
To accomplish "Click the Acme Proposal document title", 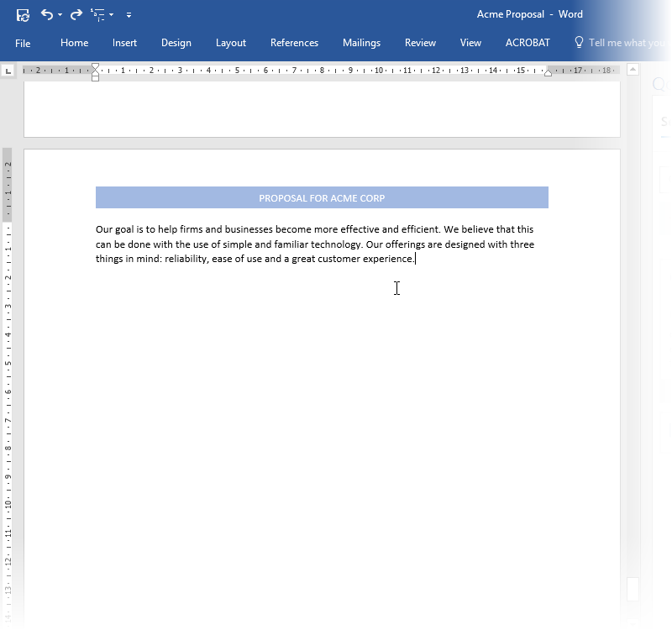I will pyautogui.click(x=511, y=14).
